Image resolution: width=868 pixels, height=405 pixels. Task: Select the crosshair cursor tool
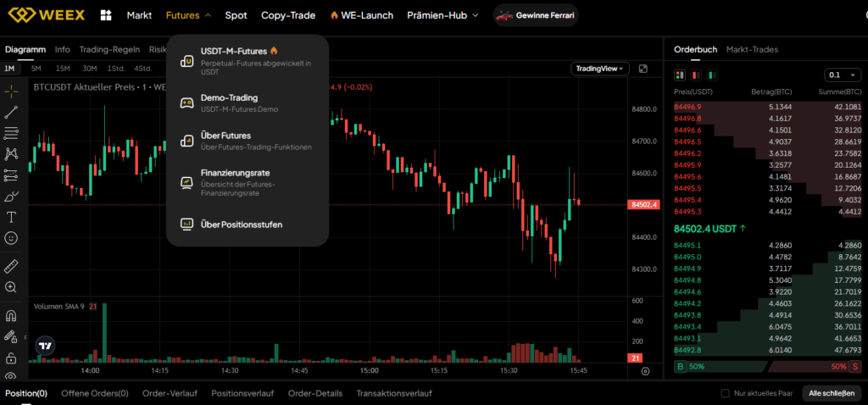coord(11,91)
